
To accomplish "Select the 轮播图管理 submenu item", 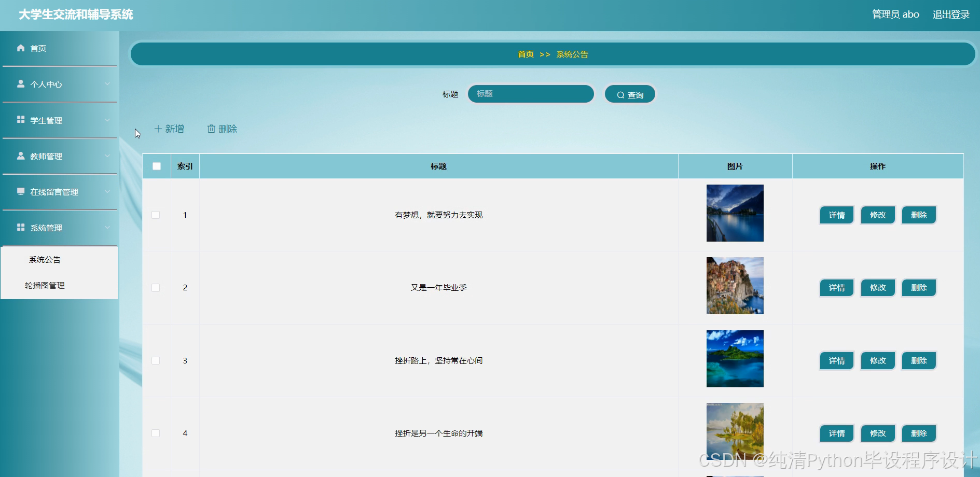I will point(60,286).
